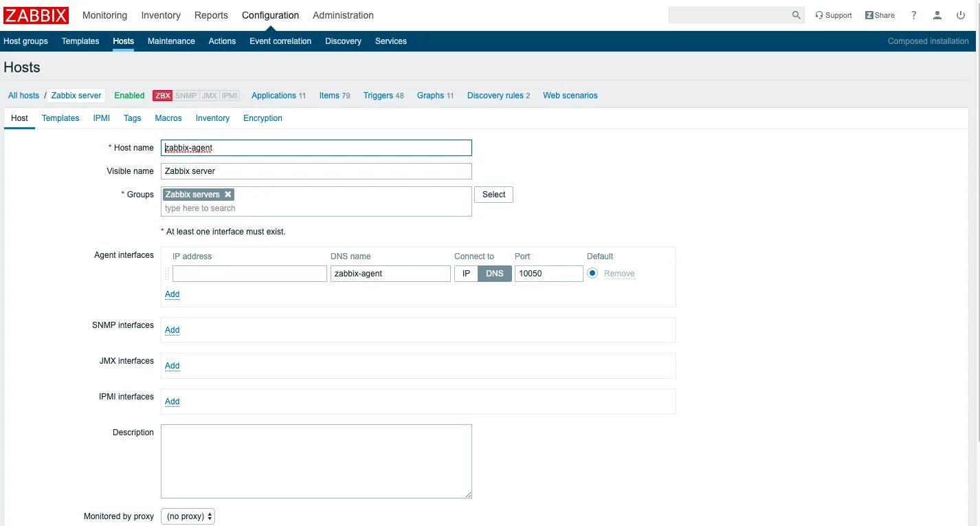Go to Actions submenu
The image size is (980, 526).
222,41
